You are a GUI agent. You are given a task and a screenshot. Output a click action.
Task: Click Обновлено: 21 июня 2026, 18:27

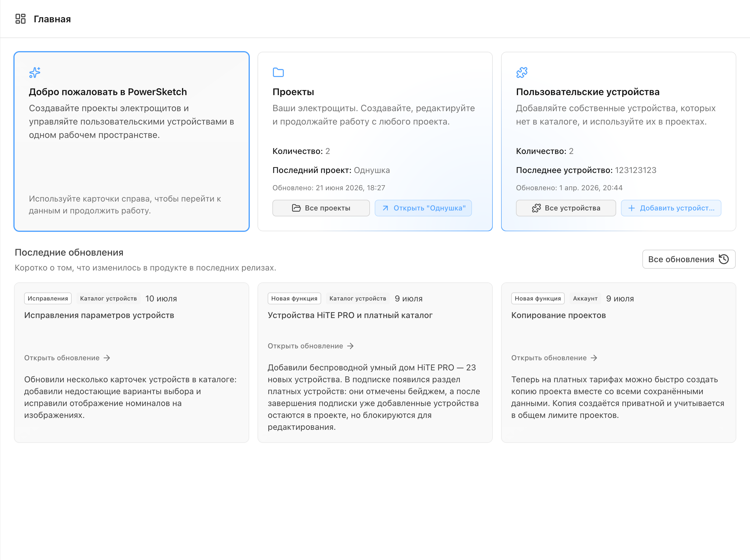(329, 188)
